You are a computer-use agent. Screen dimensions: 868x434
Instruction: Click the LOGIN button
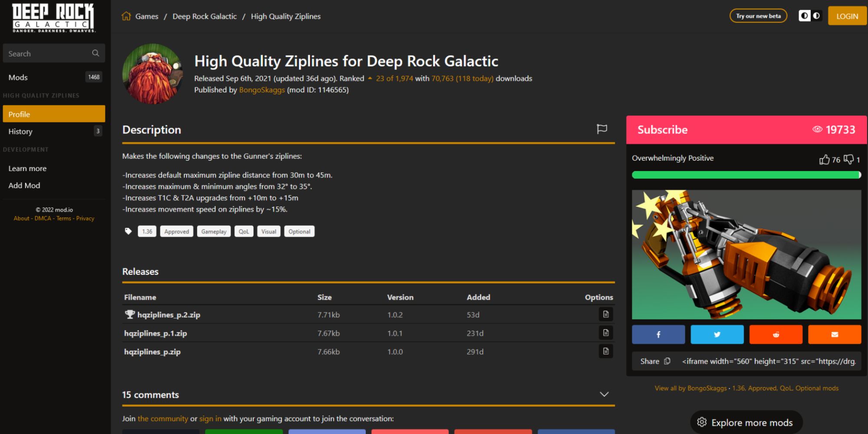tap(847, 16)
